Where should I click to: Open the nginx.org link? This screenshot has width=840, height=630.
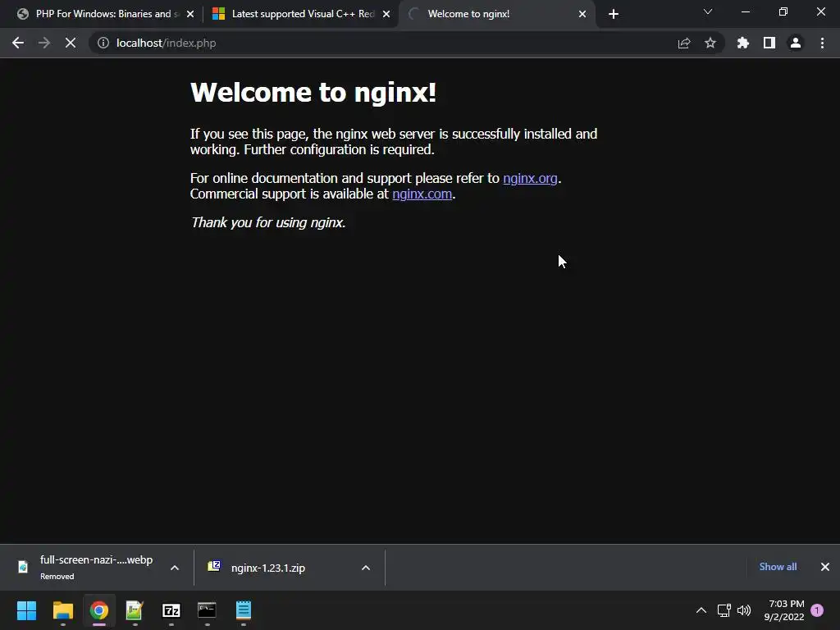[x=530, y=178]
